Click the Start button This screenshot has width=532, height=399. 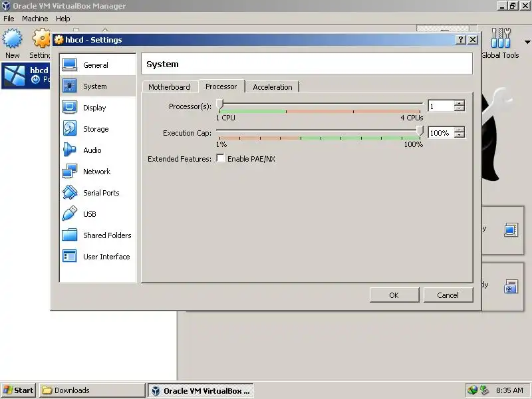tap(19, 390)
